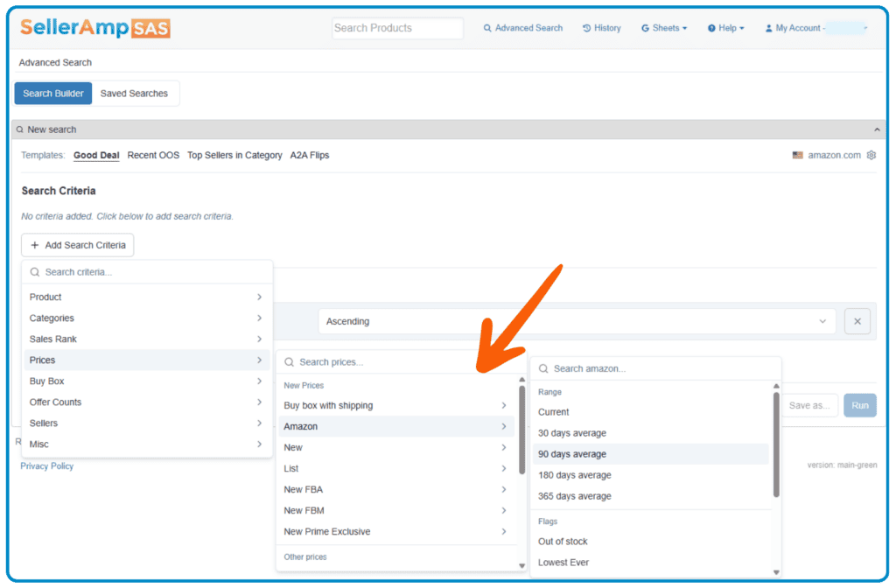Click the Search Products field

[397, 28]
